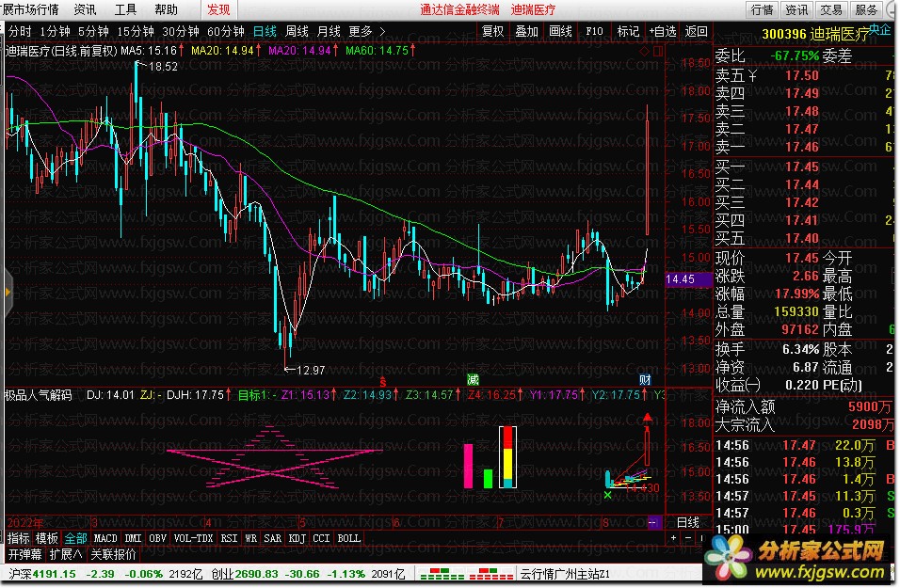Switch to the SAR indicator
Screen dimensions: 900x588
click(x=273, y=538)
